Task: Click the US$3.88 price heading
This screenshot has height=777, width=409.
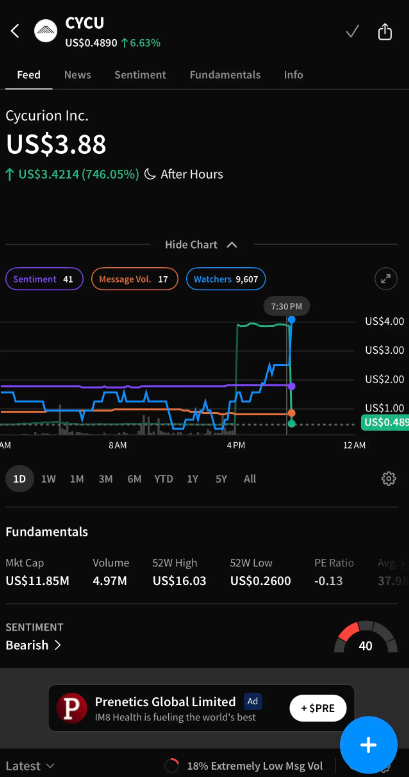Action: [56, 144]
